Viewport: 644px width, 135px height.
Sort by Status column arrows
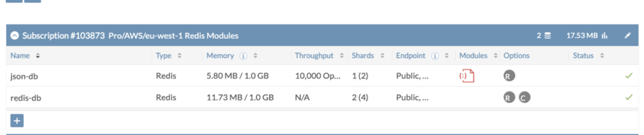602,56
